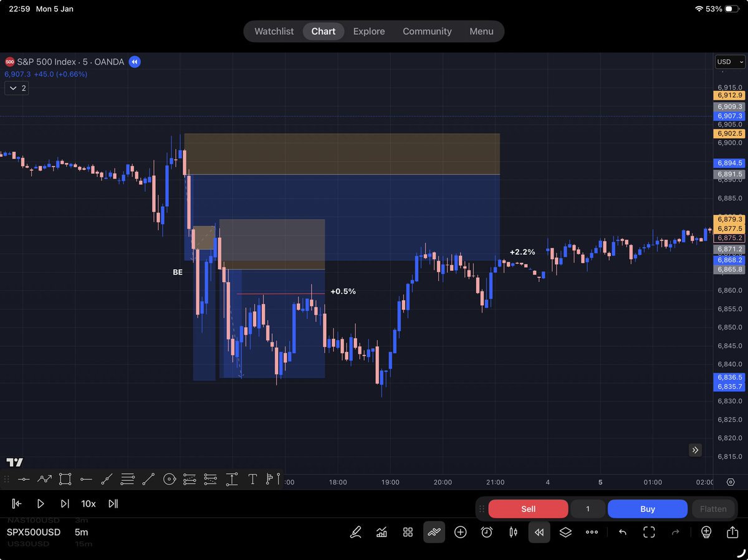Tap the share export icon
The height and width of the screenshot is (560, 748).
(732, 532)
